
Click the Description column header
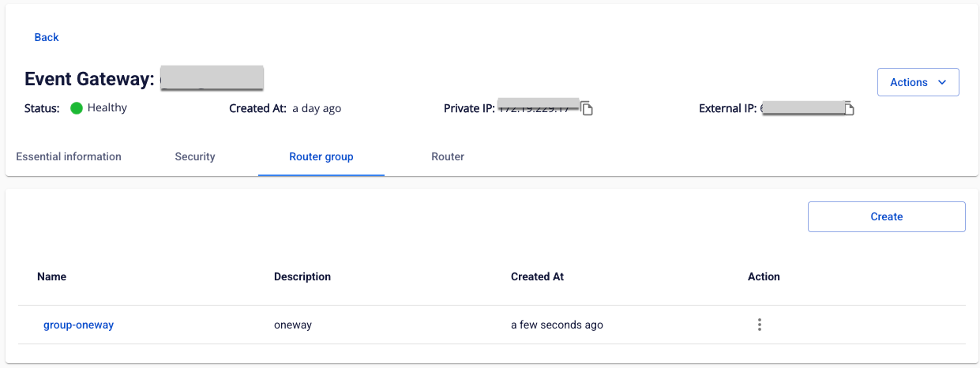[x=302, y=276]
